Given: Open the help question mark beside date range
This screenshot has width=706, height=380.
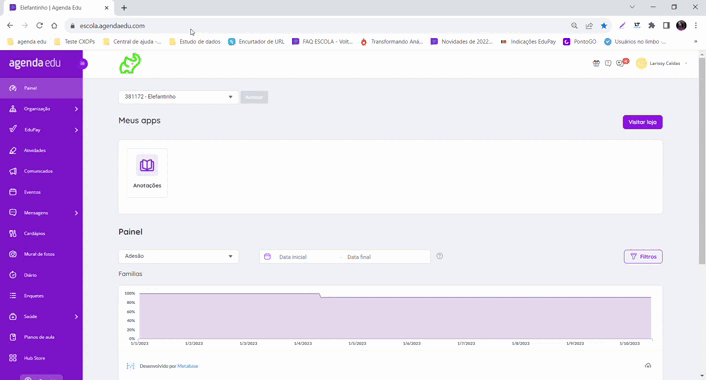Looking at the screenshot, I should click(439, 256).
